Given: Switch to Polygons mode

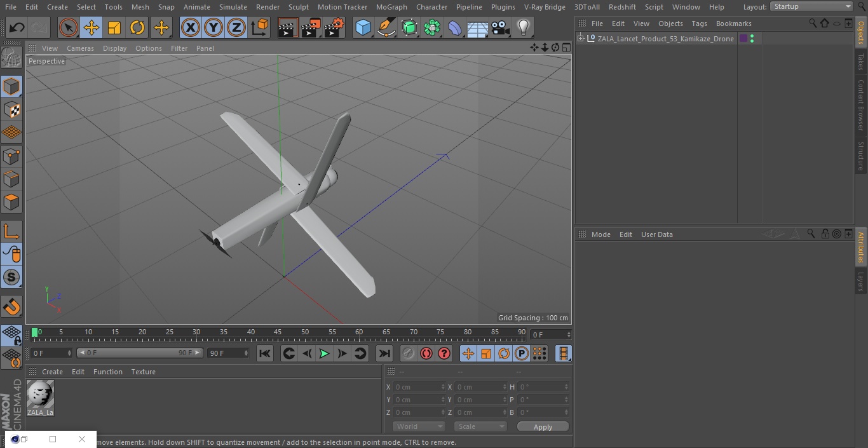Looking at the screenshot, I should click(x=11, y=202).
